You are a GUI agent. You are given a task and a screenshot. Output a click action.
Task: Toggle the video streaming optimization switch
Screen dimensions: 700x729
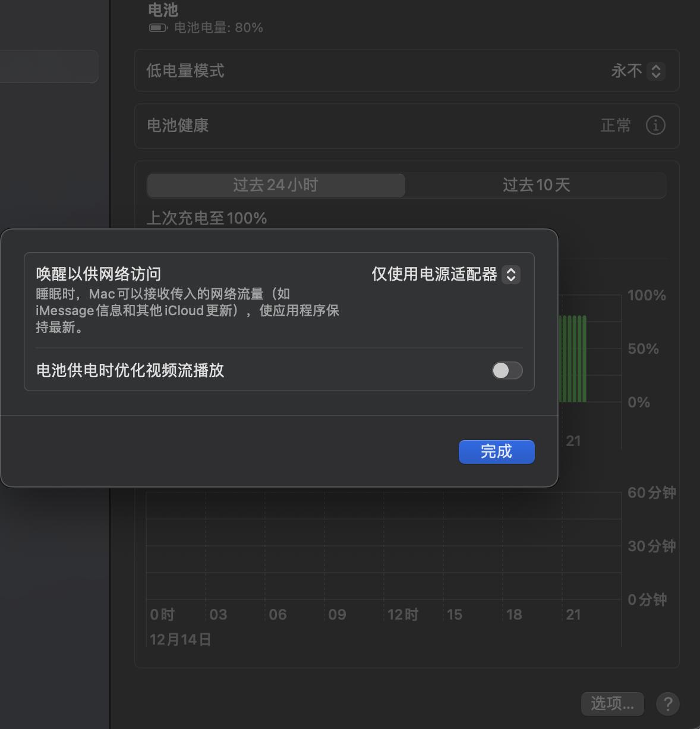point(507,370)
